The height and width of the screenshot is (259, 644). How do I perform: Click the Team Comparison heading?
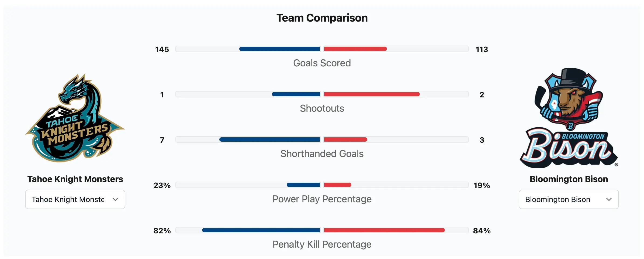[x=322, y=18]
